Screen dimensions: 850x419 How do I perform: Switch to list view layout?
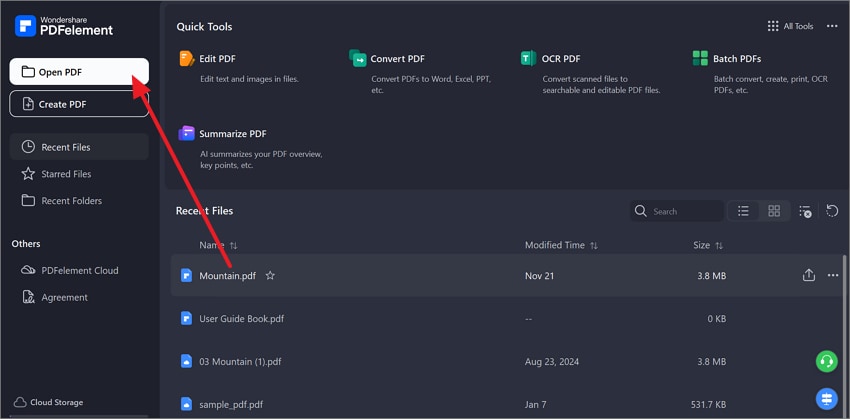743,211
